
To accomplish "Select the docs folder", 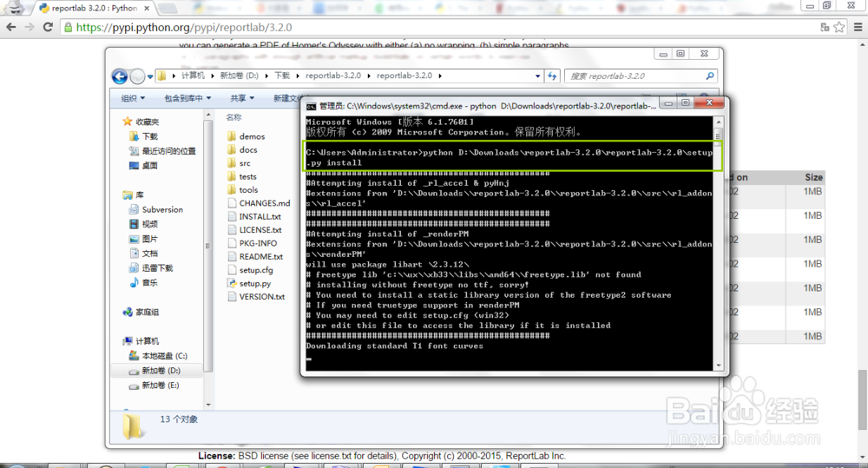I will coord(242,149).
